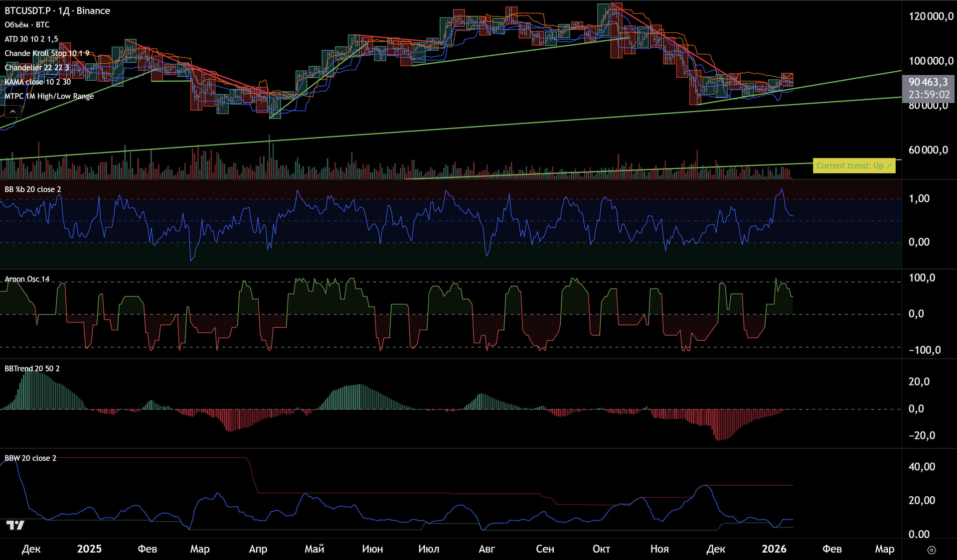Select Chandelier 22 22 3 indicator legend

(x=36, y=67)
